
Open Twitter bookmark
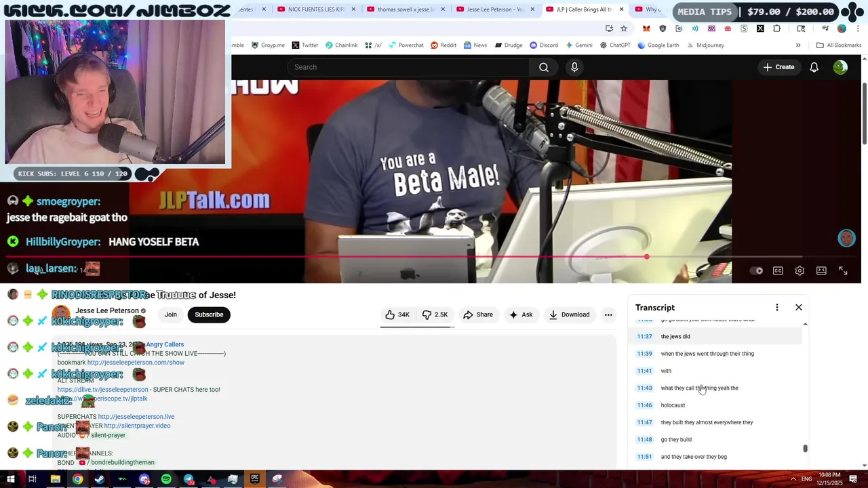pos(305,45)
